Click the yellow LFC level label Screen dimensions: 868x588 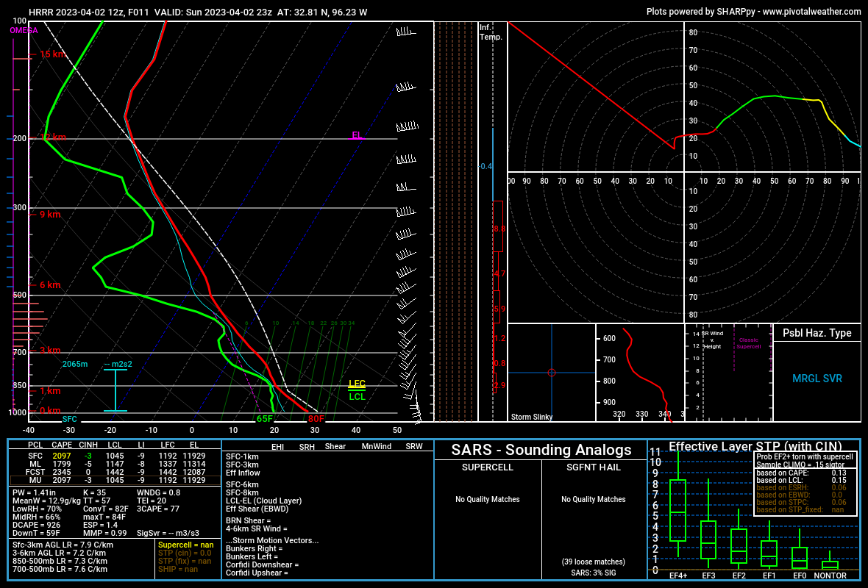click(357, 384)
